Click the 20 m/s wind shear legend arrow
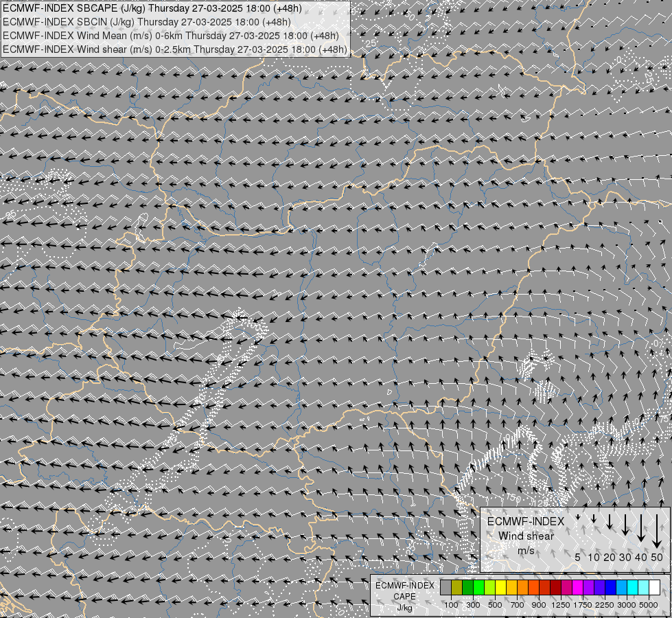672x618 pixels. (x=610, y=521)
